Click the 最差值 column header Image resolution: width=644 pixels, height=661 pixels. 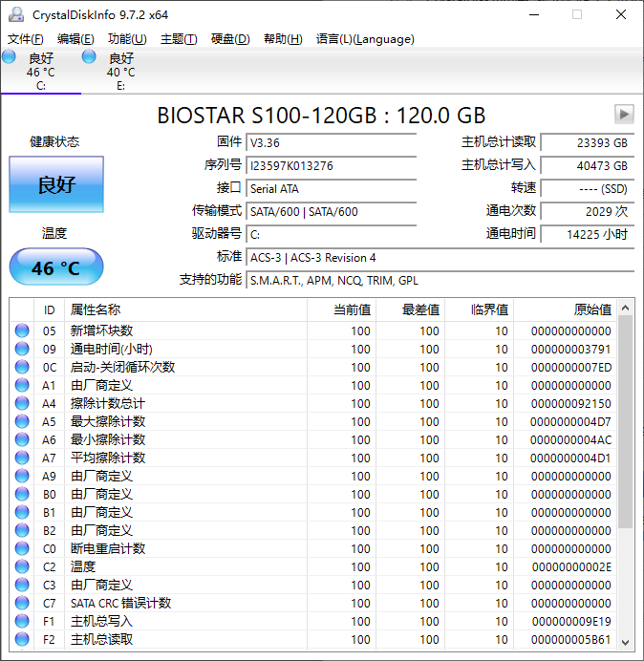pyautogui.click(x=410, y=310)
